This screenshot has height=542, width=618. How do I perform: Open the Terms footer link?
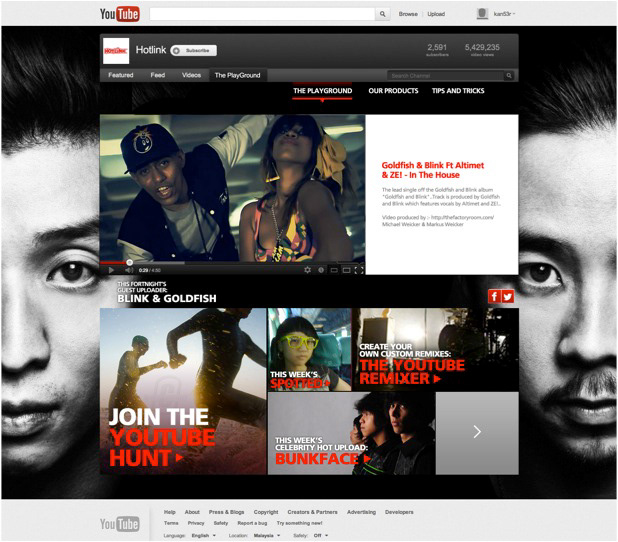(x=171, y=523)
